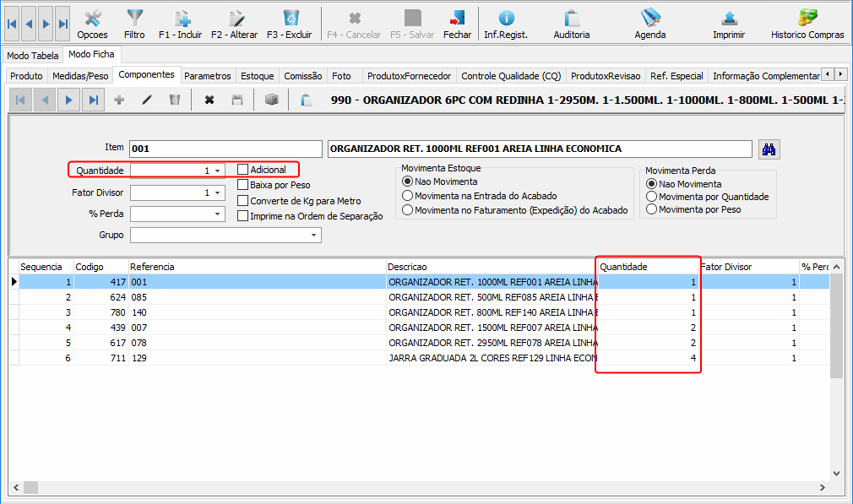Open the % Perda dropdown arrow

tap(217, 214)
